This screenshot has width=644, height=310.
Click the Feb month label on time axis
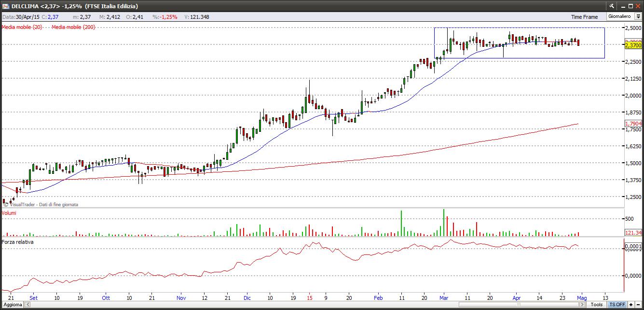pyautogui.click(x=378, y=298)
